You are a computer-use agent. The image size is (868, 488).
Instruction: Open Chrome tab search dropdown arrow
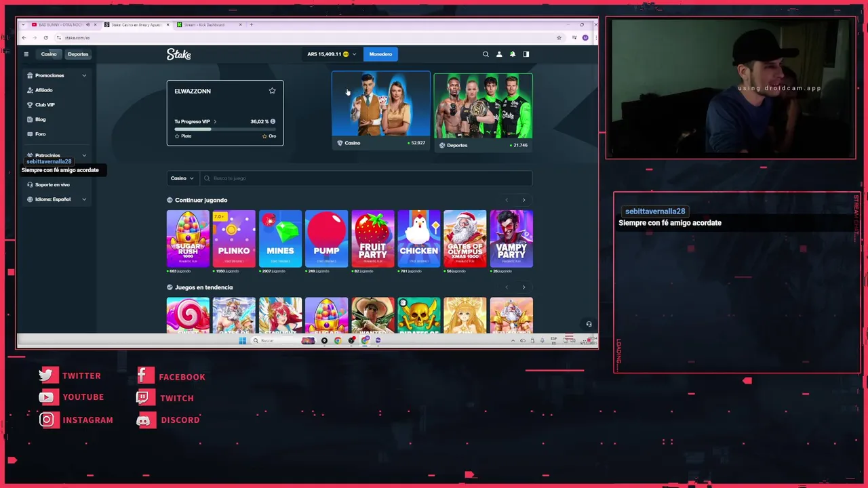coord(24,24)
